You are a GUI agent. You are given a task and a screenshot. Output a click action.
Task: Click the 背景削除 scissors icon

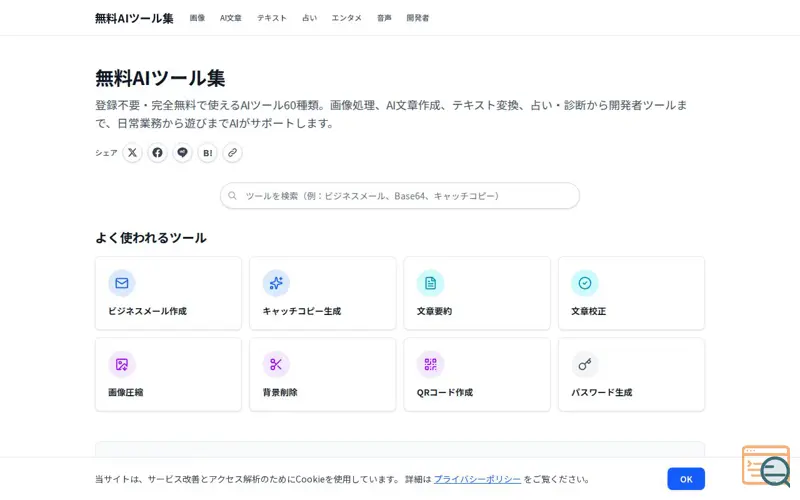[276, 364]
